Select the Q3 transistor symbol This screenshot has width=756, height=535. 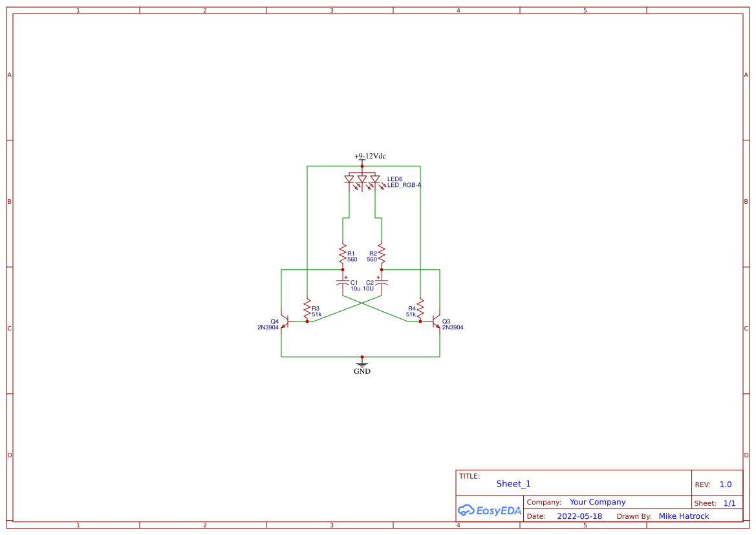coord(433,322)
